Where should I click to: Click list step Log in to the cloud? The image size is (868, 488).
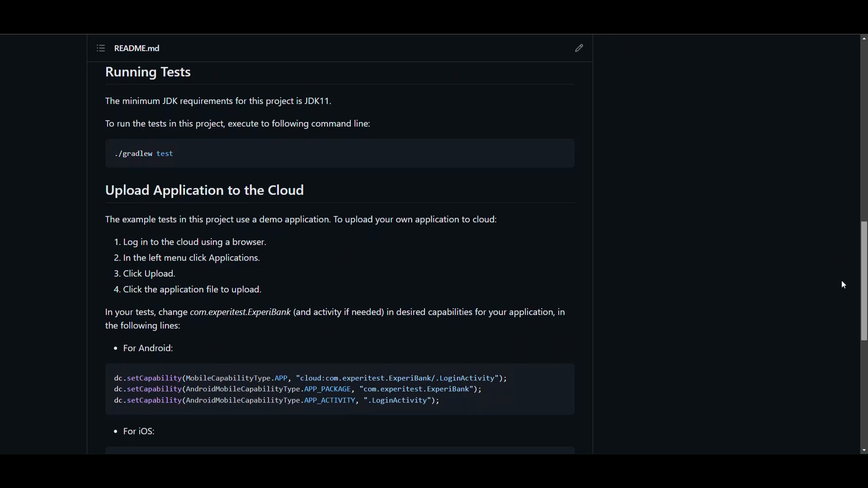click(194, 242)
